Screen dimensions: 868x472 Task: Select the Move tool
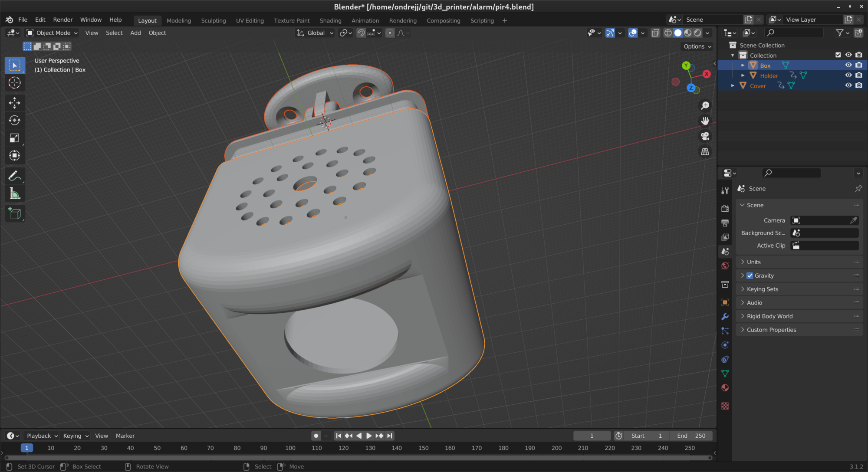(x=15, y=103)
